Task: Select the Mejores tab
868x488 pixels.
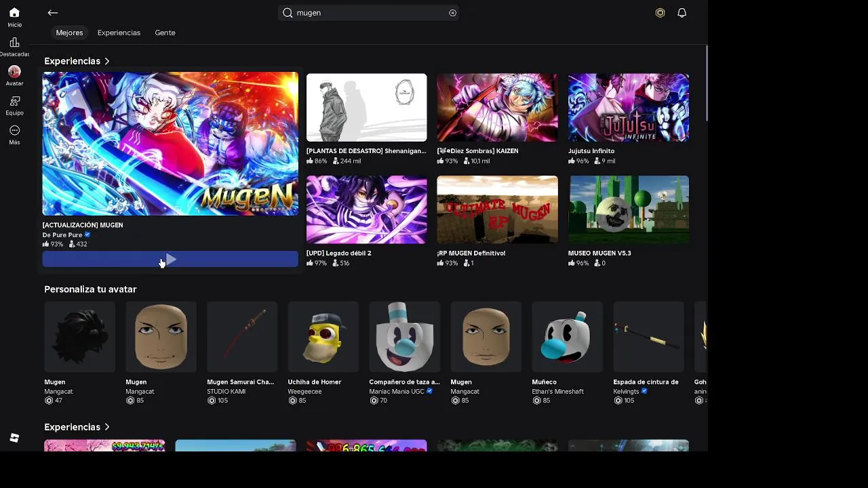Action: (69, 33)
